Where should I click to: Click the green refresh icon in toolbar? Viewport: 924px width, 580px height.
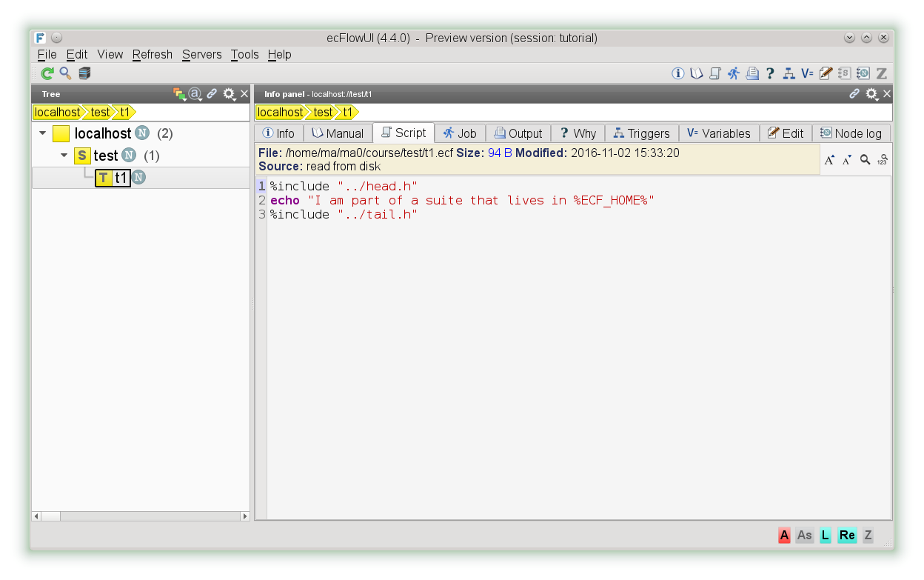[47, 73]
